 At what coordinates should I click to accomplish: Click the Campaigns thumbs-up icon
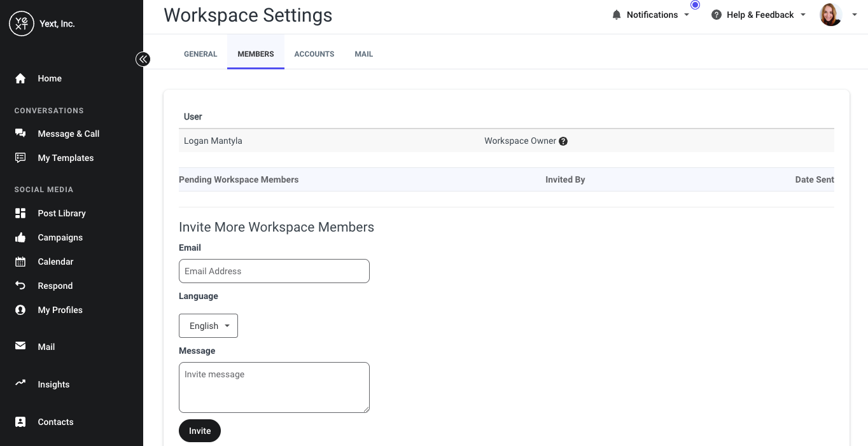point(20,237)
